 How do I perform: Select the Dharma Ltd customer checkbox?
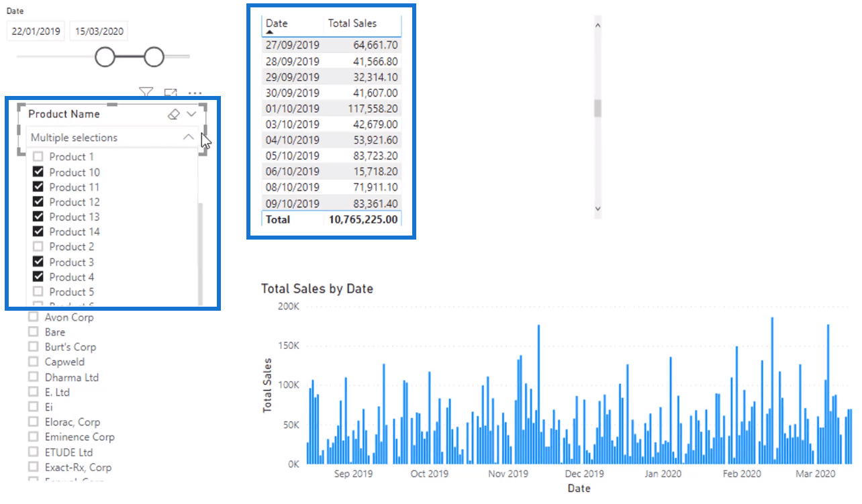click(33, 376)
